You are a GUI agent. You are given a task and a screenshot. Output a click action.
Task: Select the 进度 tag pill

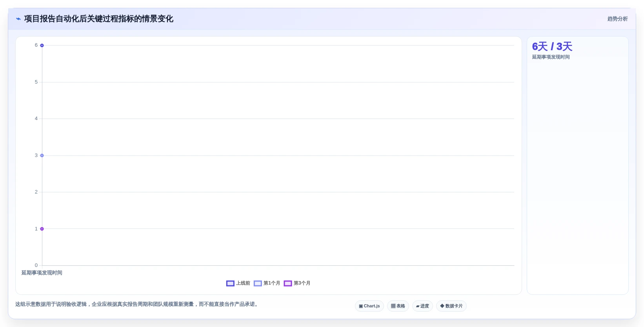tap(422, 306)
